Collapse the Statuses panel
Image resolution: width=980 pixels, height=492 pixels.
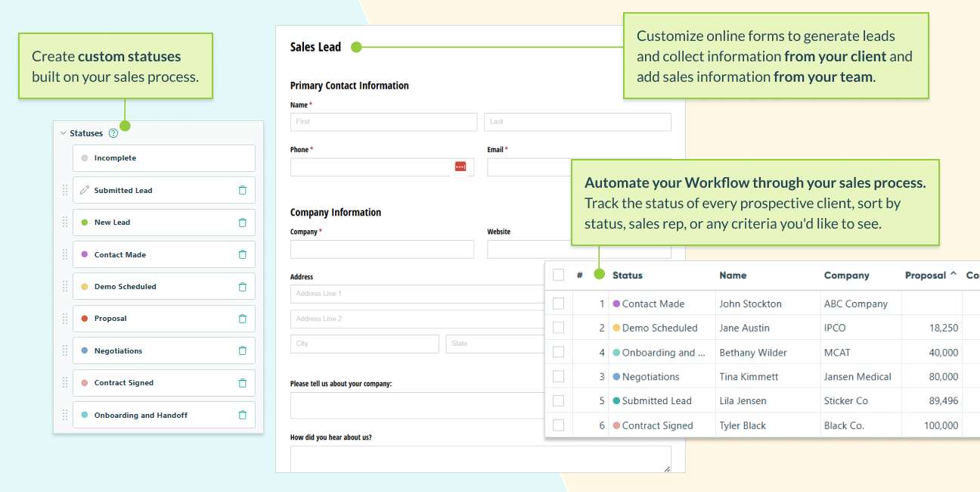click(x=64, y=132)
